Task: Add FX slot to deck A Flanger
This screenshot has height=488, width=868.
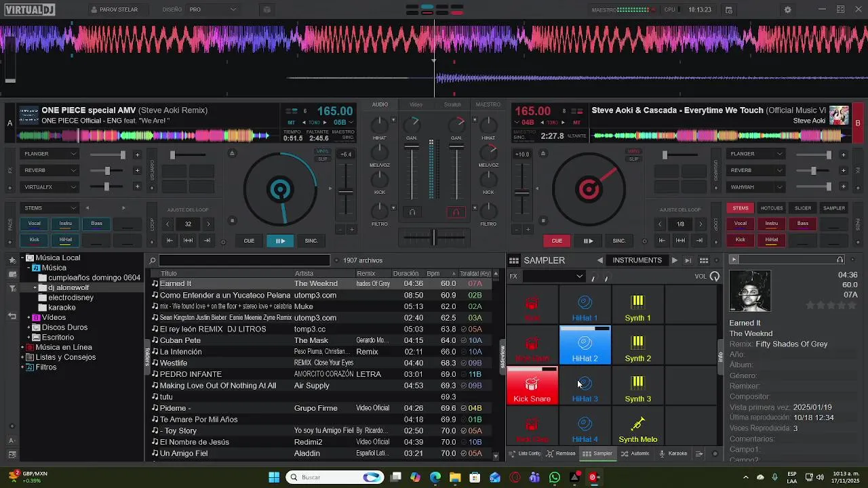Action: 137,155
